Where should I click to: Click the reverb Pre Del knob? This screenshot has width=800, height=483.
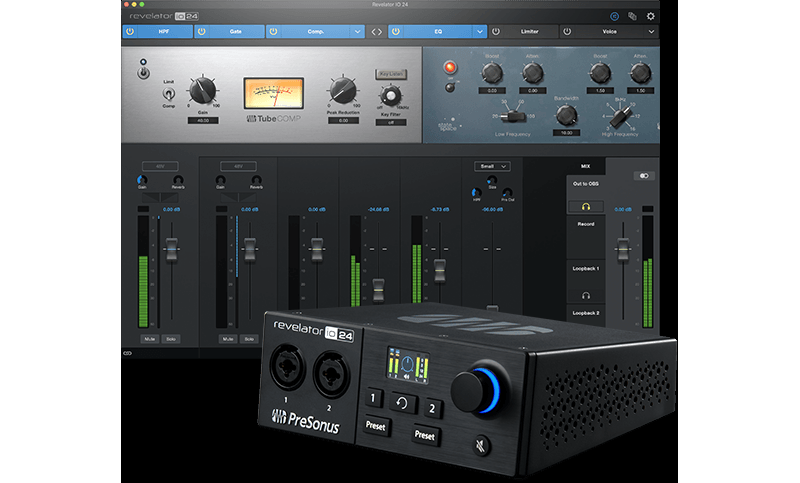[x=507, y=193]
